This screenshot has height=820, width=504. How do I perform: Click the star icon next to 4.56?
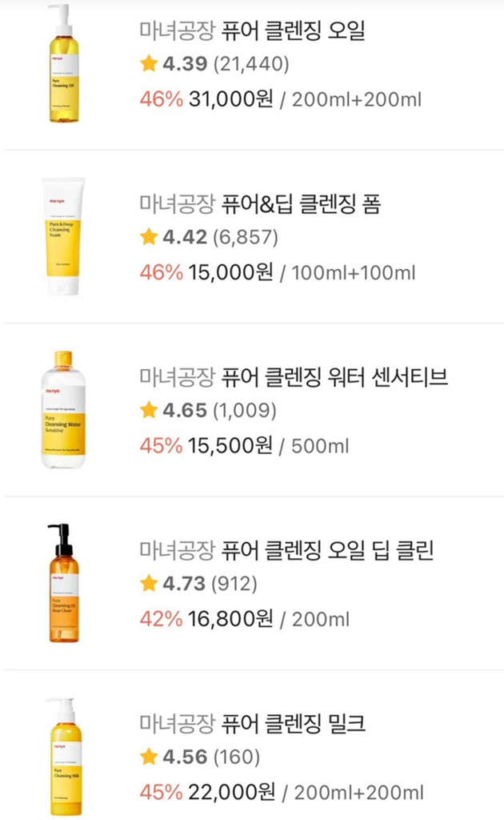coord(149,757)
